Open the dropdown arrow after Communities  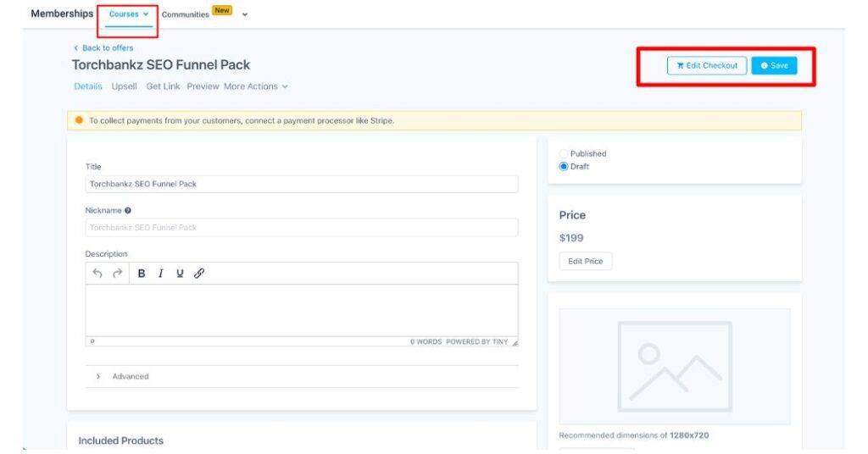(245, 15)
